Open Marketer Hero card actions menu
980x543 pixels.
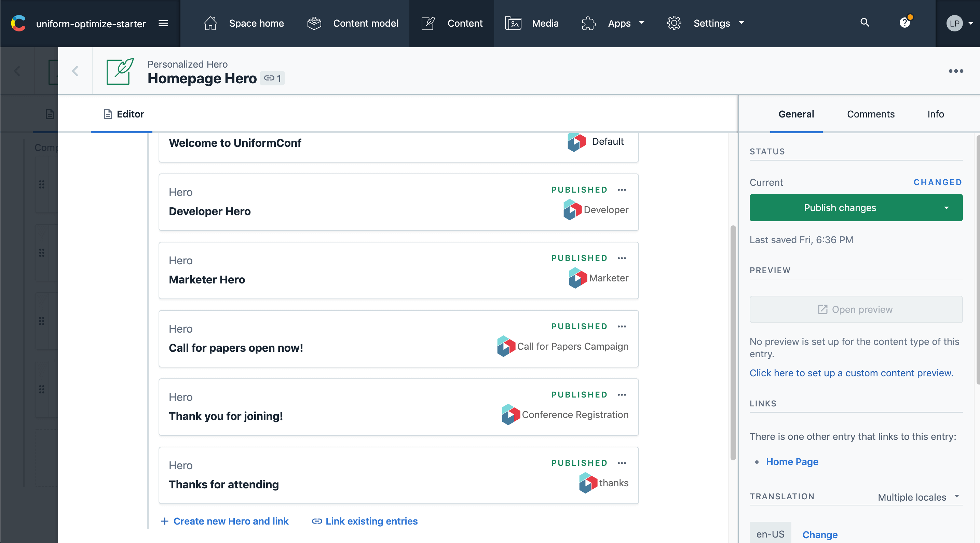pos(622,258)
